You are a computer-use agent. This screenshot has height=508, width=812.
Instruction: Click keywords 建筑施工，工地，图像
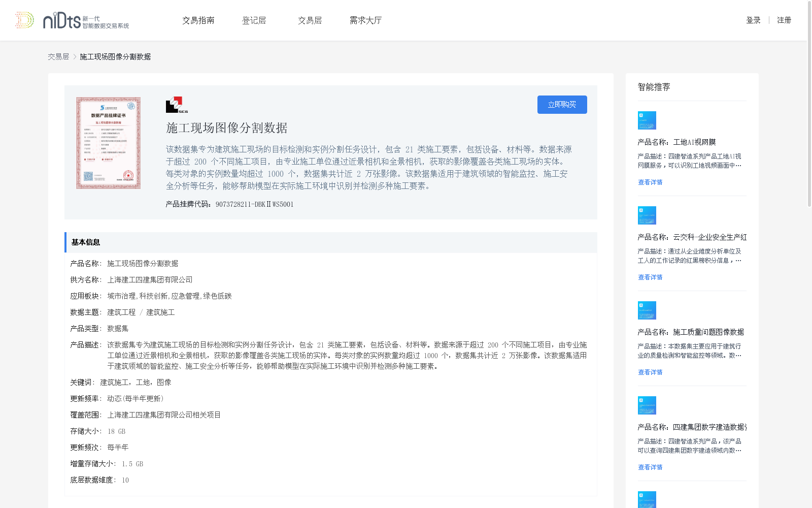click(136, 383)
